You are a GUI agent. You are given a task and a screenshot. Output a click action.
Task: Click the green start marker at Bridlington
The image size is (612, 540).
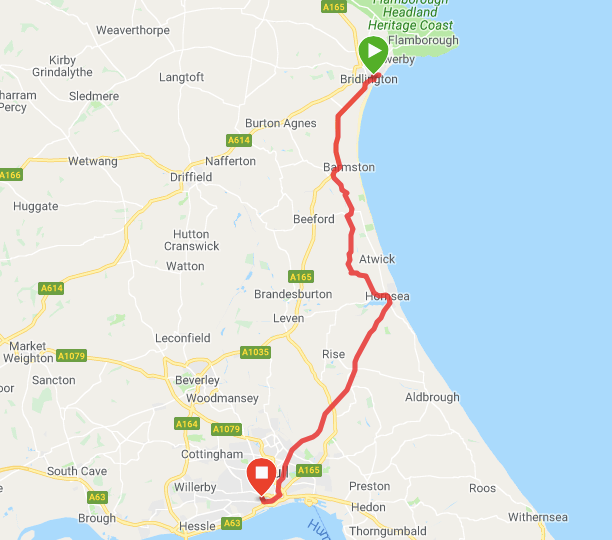(374, 54)
